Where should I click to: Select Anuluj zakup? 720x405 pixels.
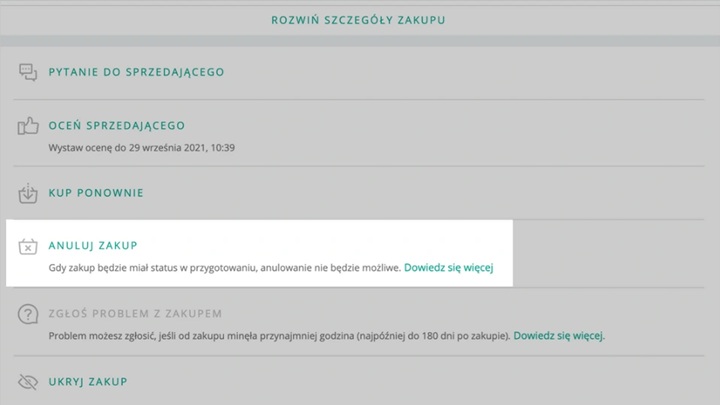point(92,245)
